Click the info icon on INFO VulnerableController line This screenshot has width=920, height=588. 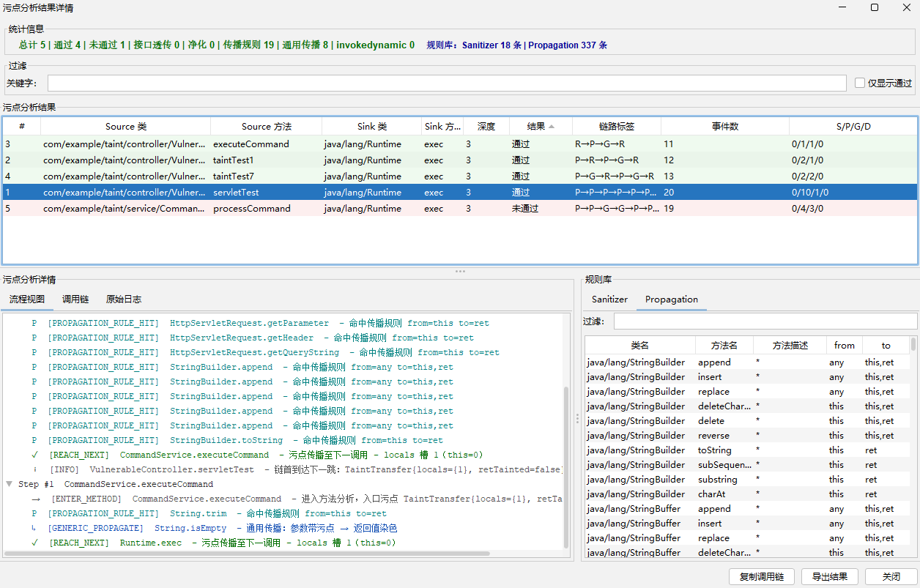point(34,469)
